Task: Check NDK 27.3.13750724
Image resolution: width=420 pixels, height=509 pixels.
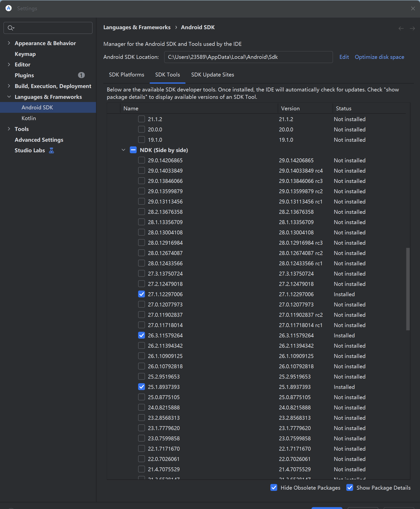Action: (142, 274)
